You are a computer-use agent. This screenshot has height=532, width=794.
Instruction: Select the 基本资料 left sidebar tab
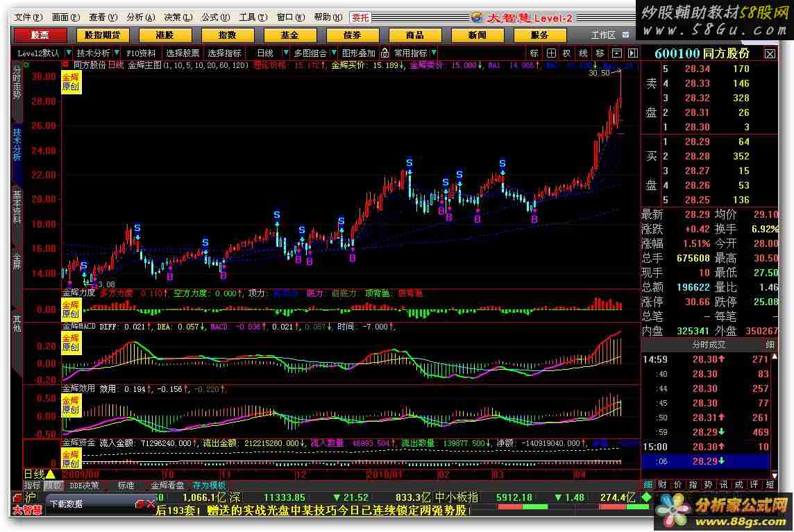tap(17, 207)
